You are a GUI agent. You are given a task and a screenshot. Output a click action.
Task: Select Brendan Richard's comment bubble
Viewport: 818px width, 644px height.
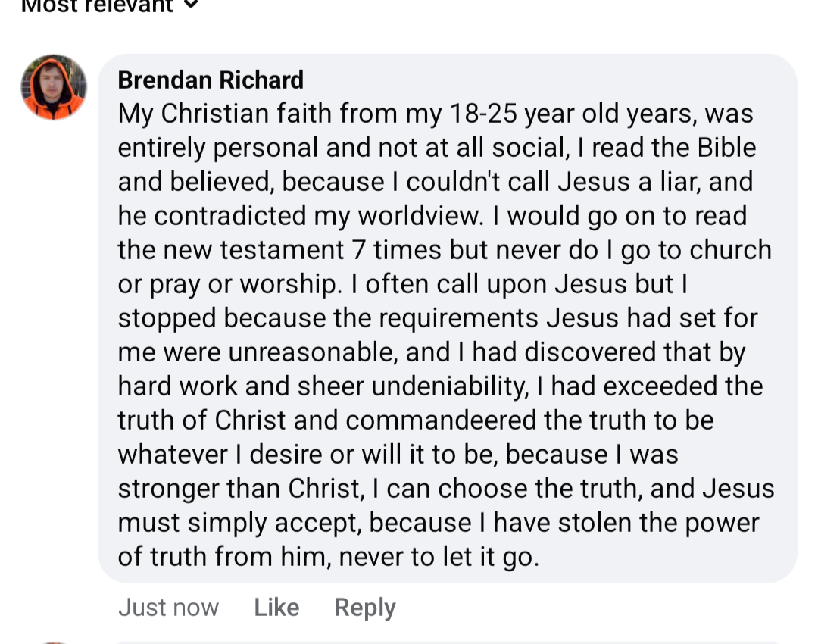pyautogui.click(x=447, y=318)
